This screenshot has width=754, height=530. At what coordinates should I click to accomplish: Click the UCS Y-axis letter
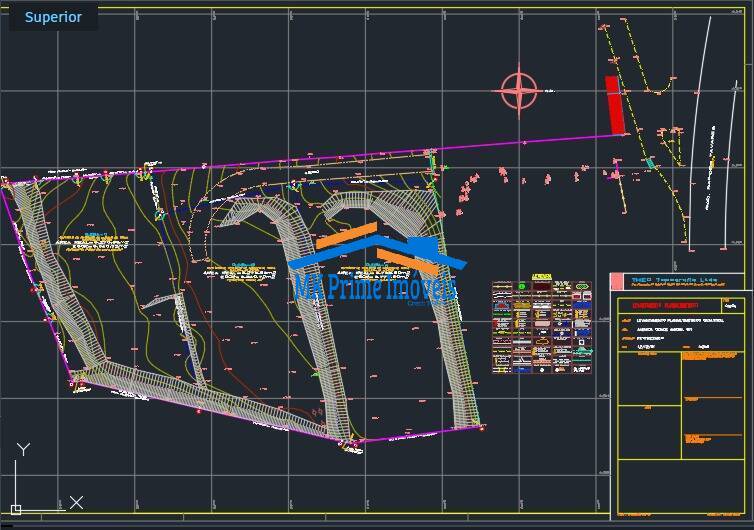(x=24, y=450)
